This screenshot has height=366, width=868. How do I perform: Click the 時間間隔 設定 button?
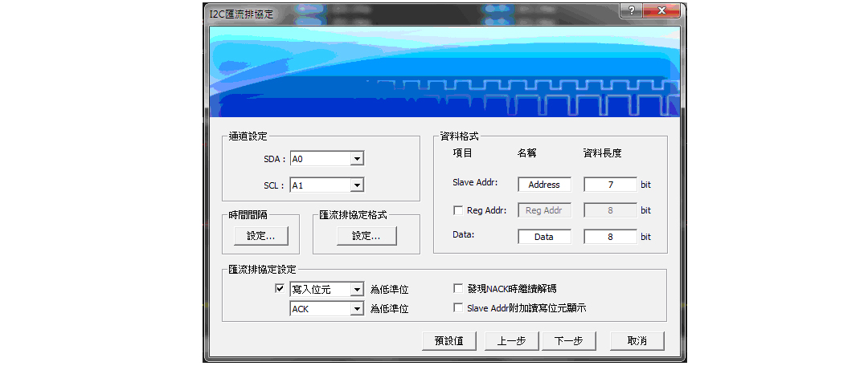(260, 236)
